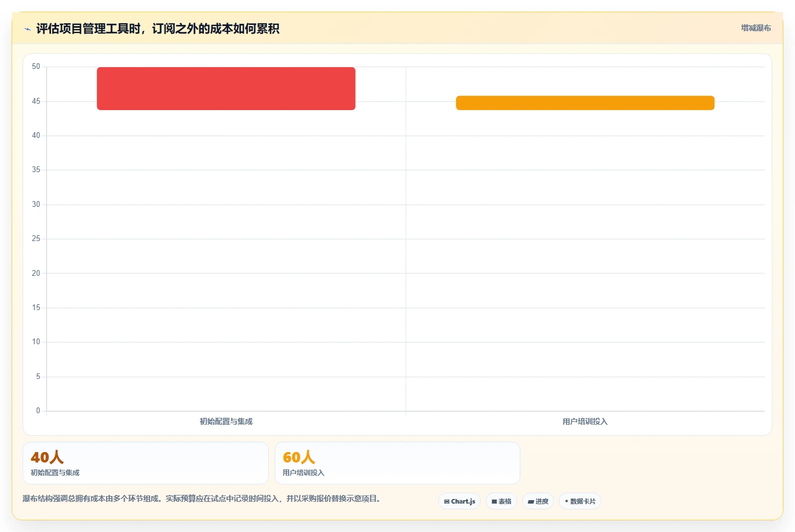Viewport: 795px width, 532px height.
Task: Select the 表格 tag chip
Action: (x=501, y=501)
